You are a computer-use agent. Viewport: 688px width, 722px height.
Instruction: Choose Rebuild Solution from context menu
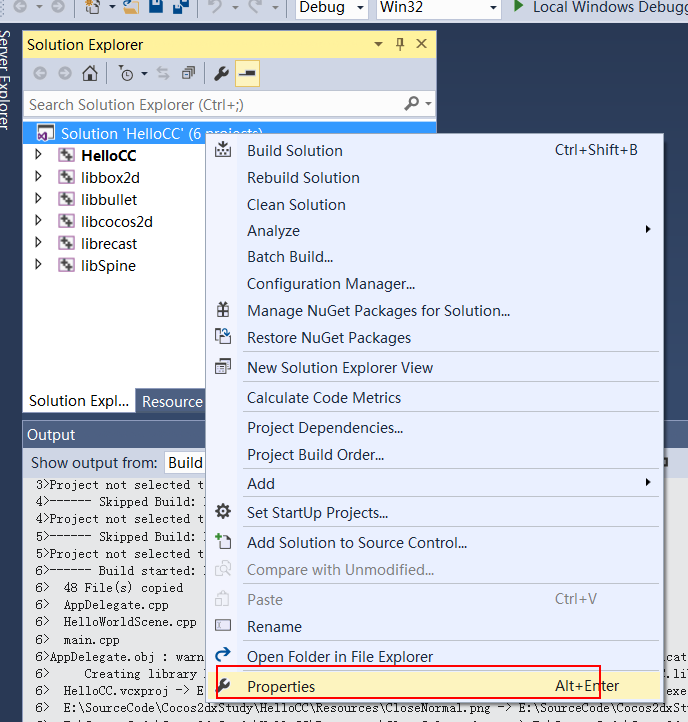[x=435, y=178]
